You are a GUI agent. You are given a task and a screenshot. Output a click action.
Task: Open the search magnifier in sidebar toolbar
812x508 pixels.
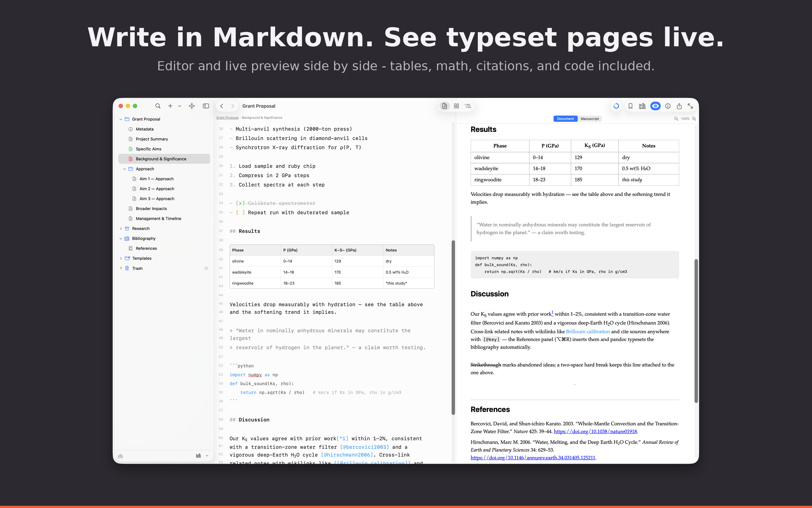[x=158, y=106]
